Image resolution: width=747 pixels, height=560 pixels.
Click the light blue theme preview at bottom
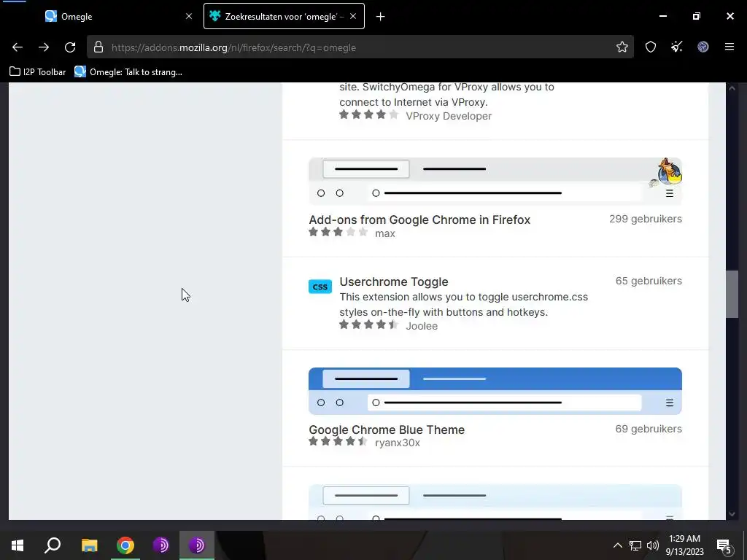click(x=495, y=502)
